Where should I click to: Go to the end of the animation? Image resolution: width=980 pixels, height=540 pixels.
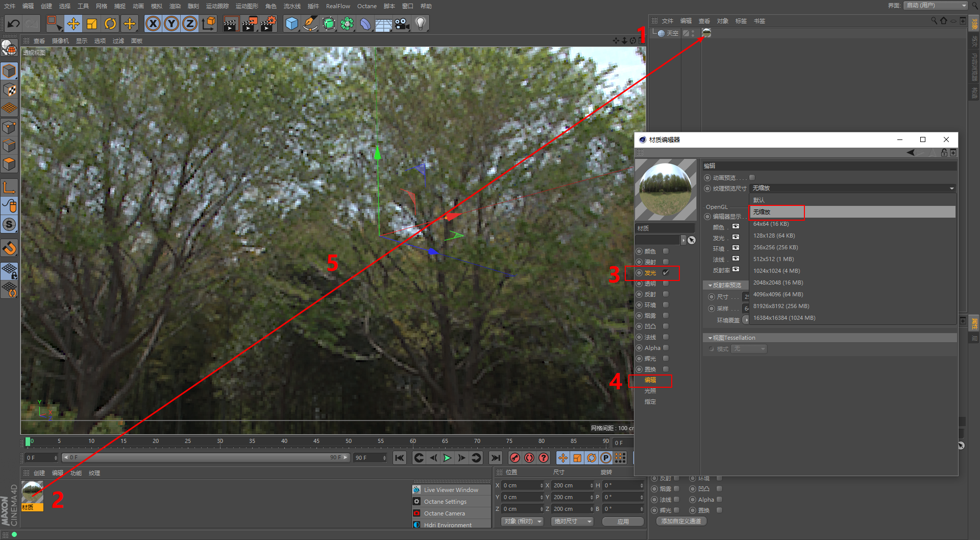(495, 458)
